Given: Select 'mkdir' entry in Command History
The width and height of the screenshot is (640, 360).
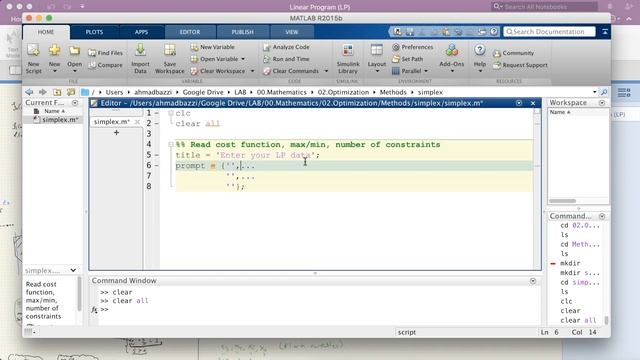Looking at the screenshot, I should click(570, 263).
